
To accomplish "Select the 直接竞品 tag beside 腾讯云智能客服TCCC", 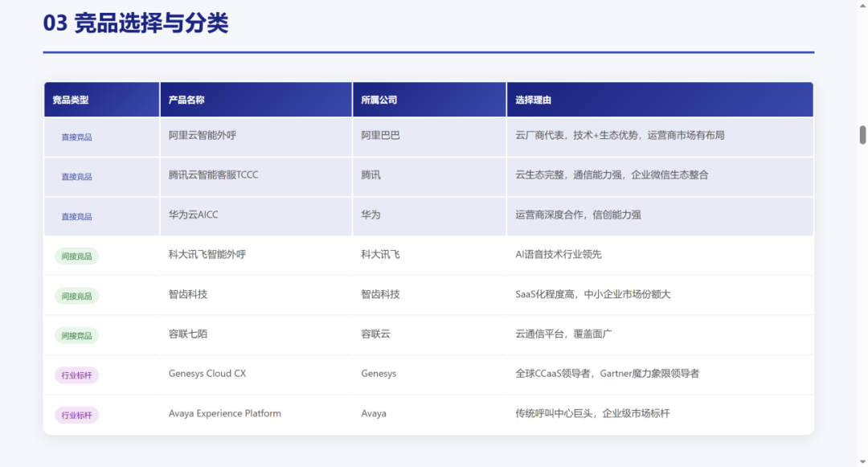I will pyautogui.click(x=77, y=177).
